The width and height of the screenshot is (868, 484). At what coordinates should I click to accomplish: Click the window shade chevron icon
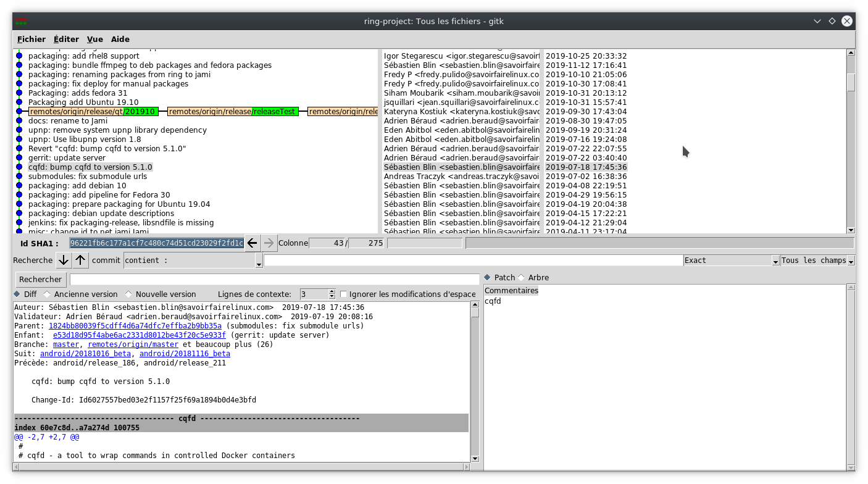[x=817, y=21]
